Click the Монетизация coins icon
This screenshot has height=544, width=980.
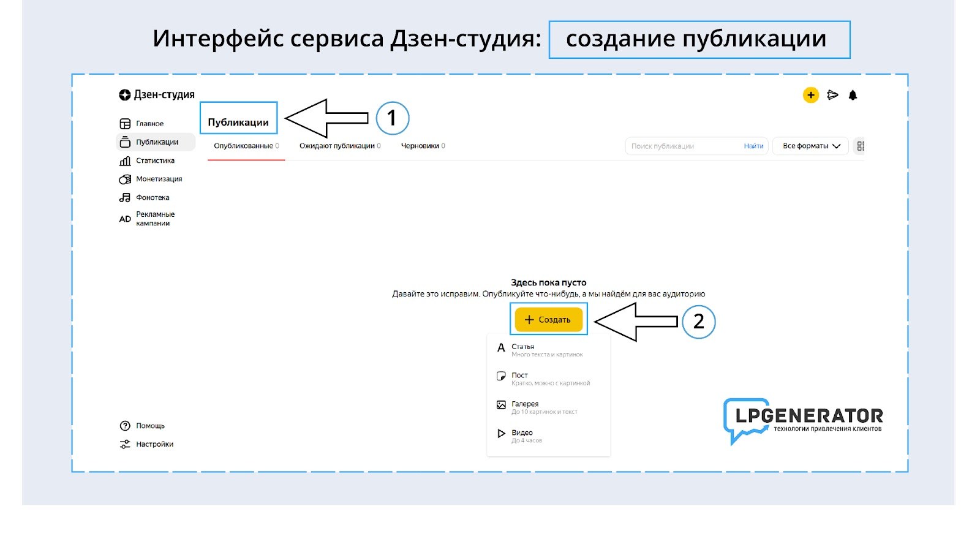125,179
